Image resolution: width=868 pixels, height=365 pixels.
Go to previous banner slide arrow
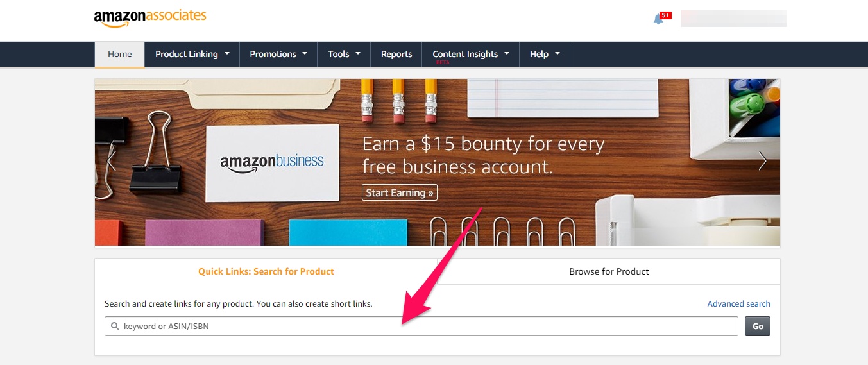point(112,160)
